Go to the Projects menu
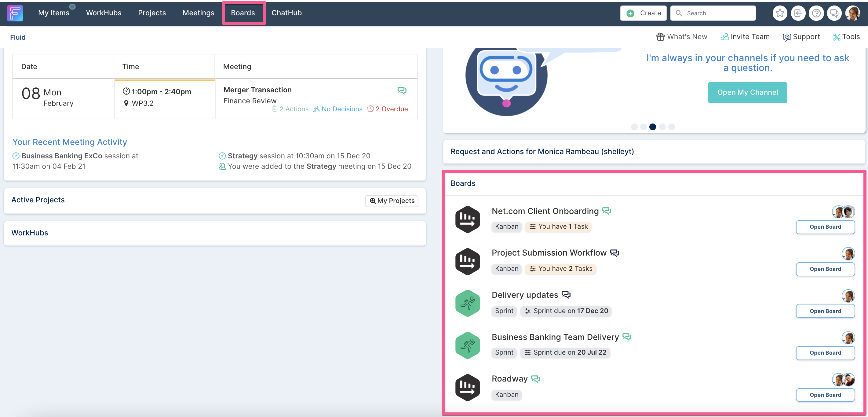Image resolution: width=868 pixels, height=417 pixels. [x=152, y=13]
